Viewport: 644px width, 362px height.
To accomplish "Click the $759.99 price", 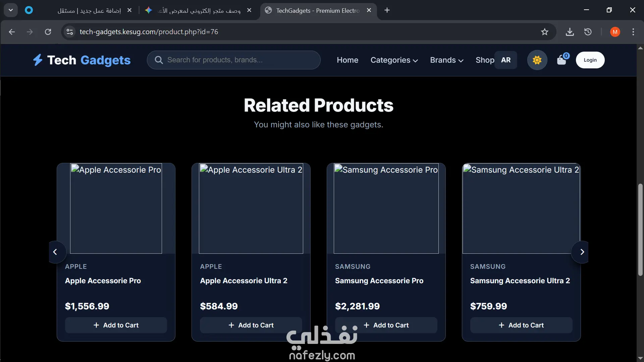I will pos(488,306).
